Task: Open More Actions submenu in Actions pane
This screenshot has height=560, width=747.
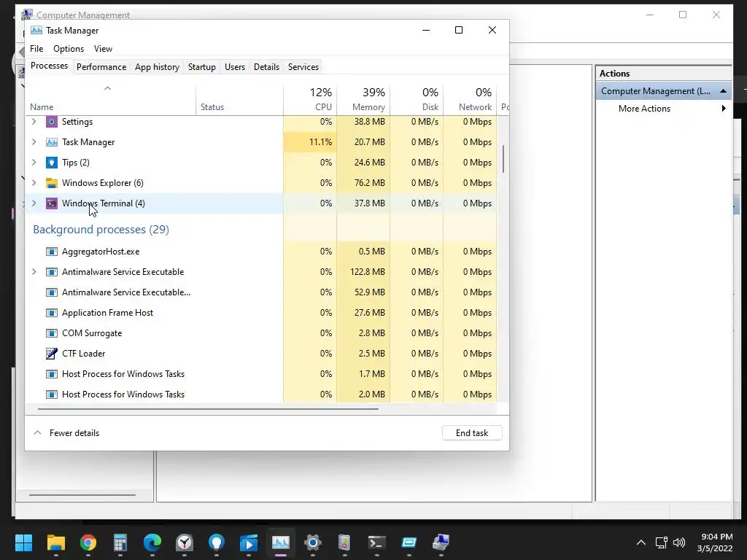Action: [x=663, y=109]
